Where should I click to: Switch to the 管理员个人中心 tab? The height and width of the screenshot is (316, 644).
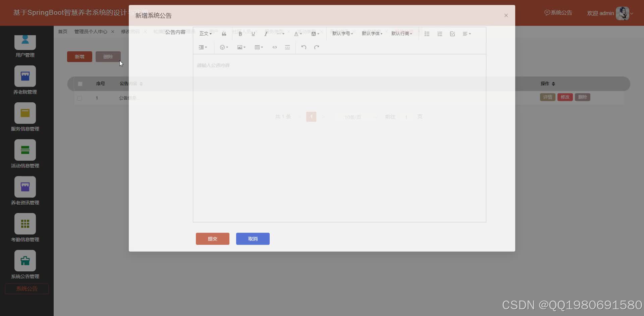tap(91, 32)
